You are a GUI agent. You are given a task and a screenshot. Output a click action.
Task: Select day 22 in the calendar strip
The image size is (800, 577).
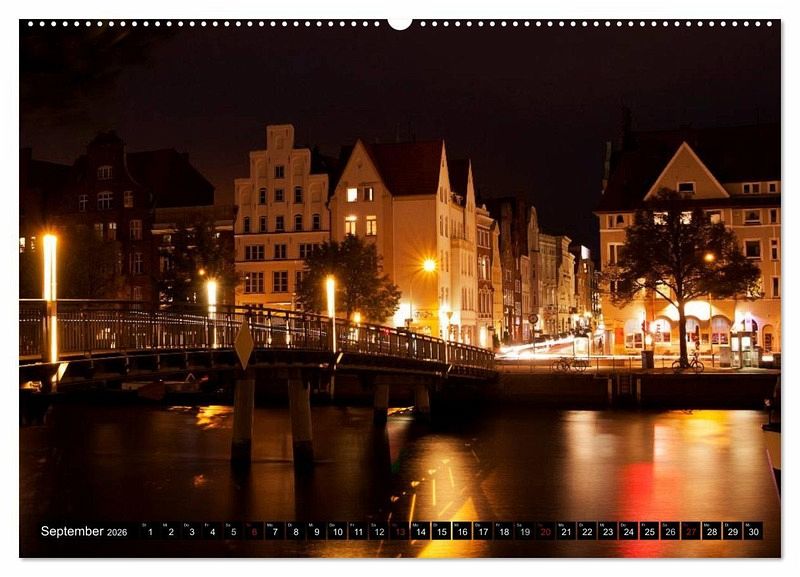point(587,531)
